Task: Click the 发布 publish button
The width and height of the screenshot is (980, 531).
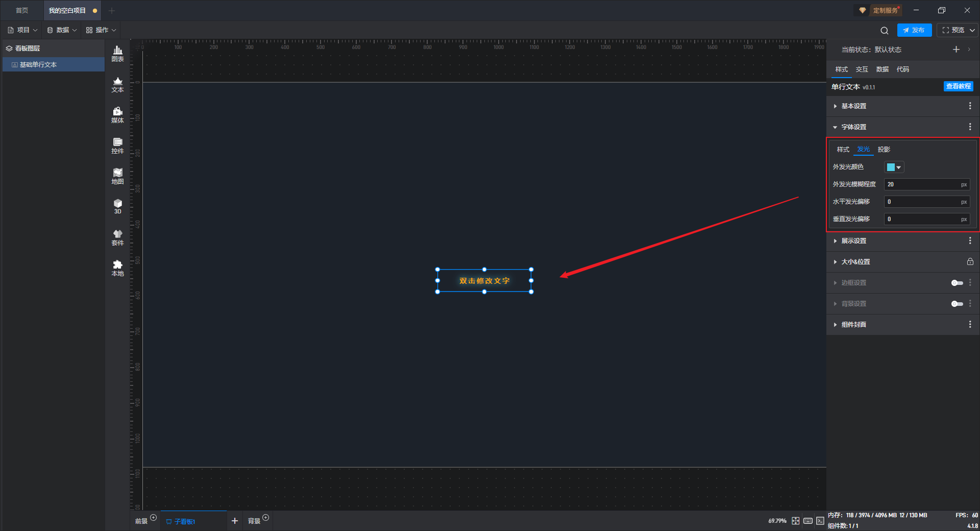Action: click(914, 30)
